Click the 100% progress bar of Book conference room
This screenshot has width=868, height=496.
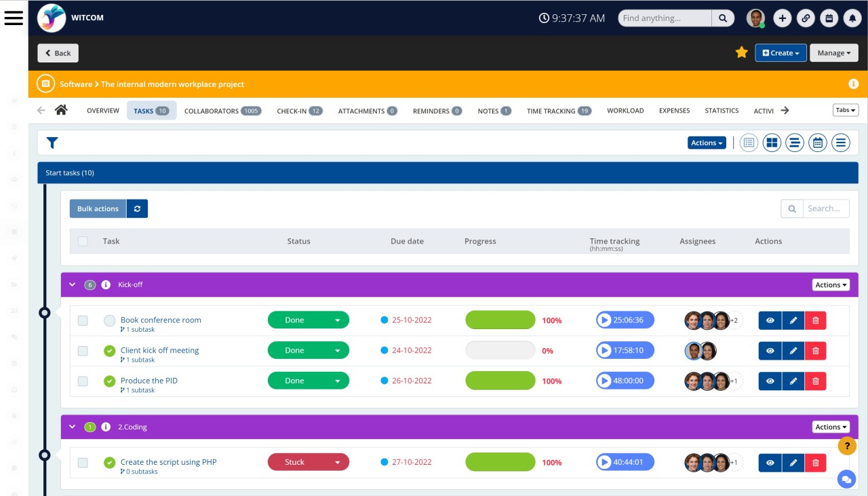(500, 320)
